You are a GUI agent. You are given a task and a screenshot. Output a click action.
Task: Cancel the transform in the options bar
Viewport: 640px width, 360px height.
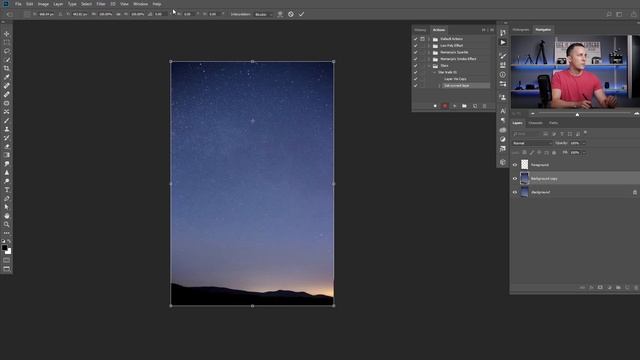[291, 14]
